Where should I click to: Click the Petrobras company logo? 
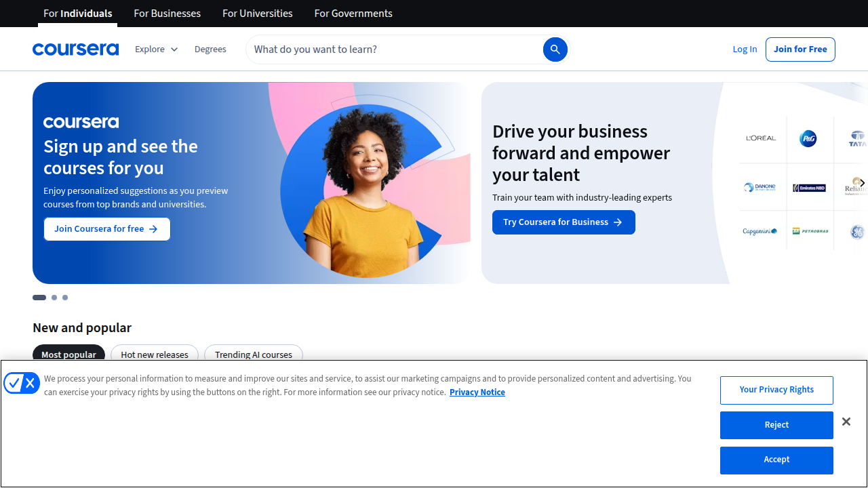click(x=810, y=232)
